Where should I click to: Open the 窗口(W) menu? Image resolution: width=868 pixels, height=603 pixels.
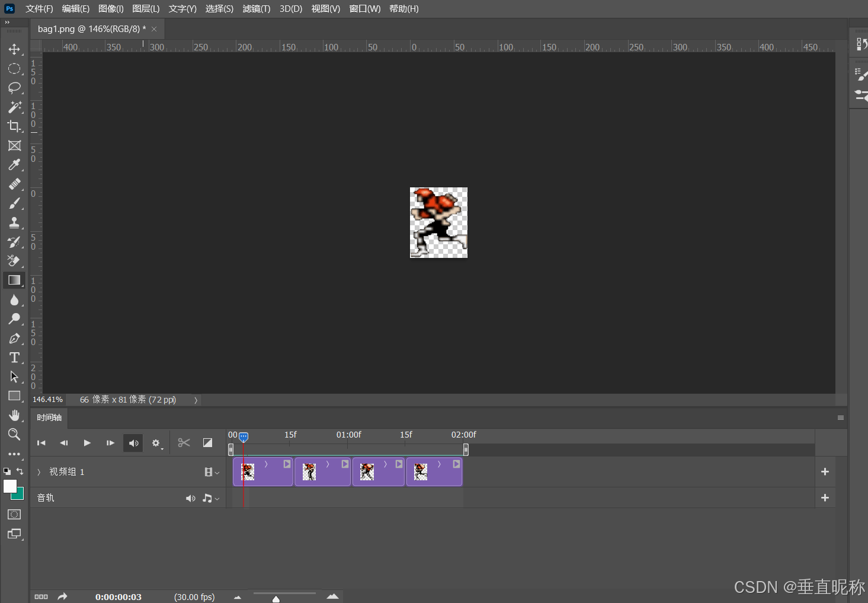click(365, 9)
